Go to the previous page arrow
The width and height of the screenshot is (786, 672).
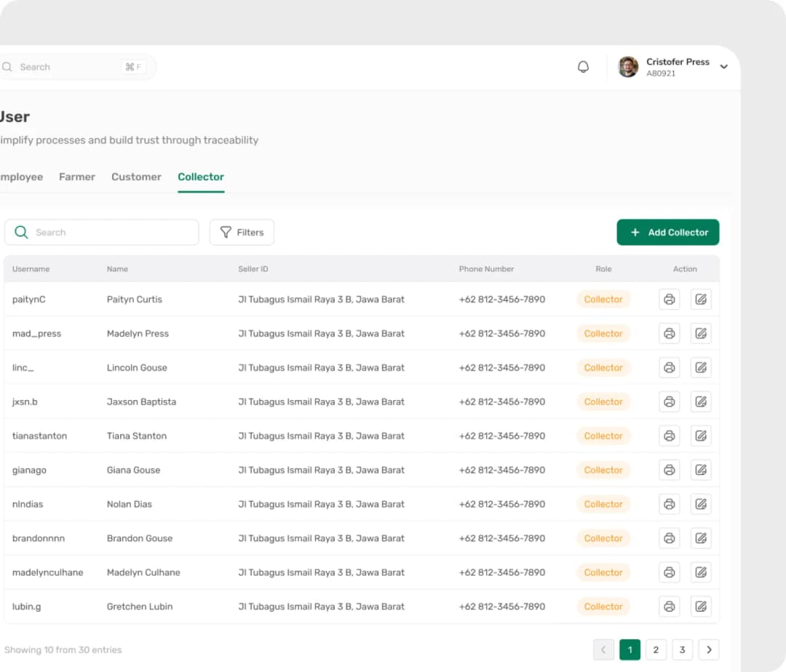603,650
